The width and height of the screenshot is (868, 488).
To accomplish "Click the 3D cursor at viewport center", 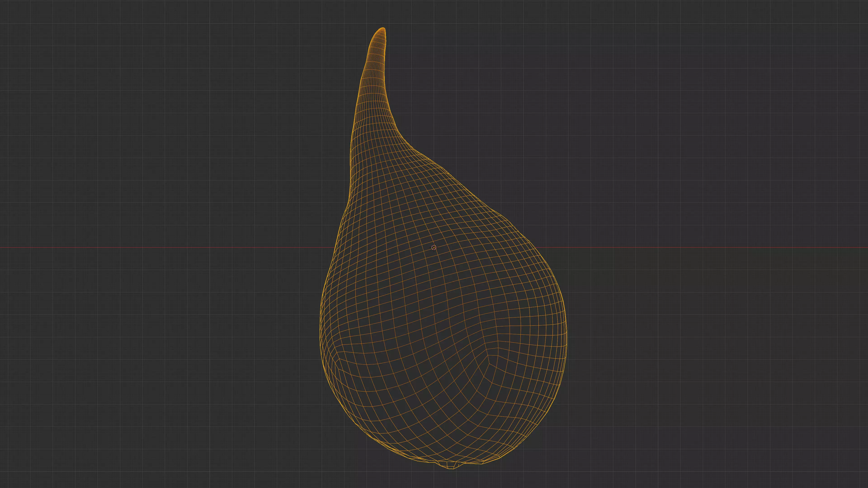I will coord(434,248).
